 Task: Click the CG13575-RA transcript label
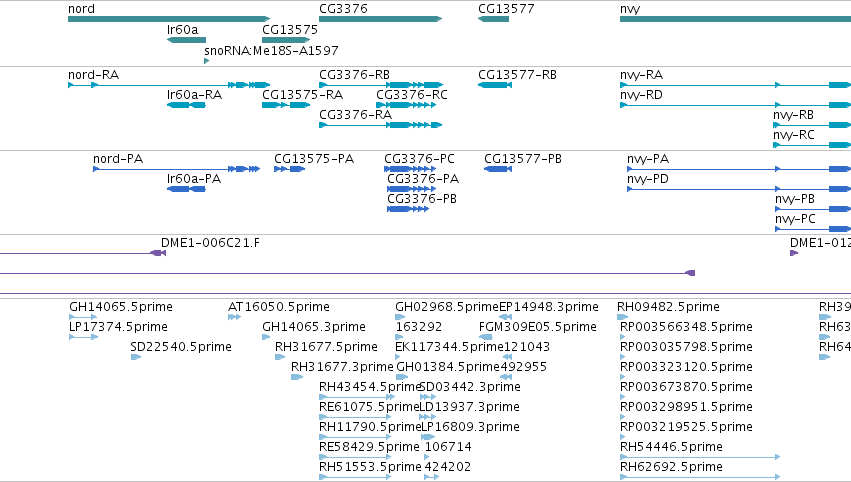pyautogui.click(x=302, y=95)
